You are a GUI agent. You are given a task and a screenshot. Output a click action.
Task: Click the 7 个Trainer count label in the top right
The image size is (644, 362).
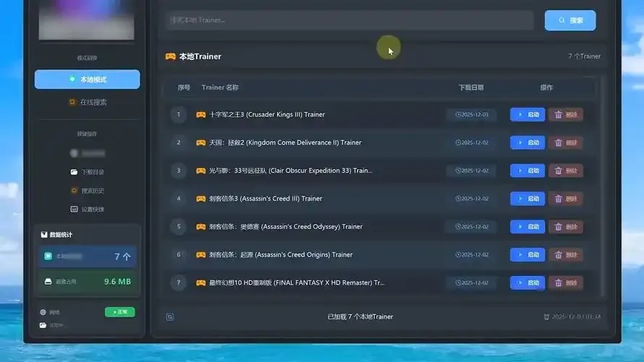coord(584,56)
